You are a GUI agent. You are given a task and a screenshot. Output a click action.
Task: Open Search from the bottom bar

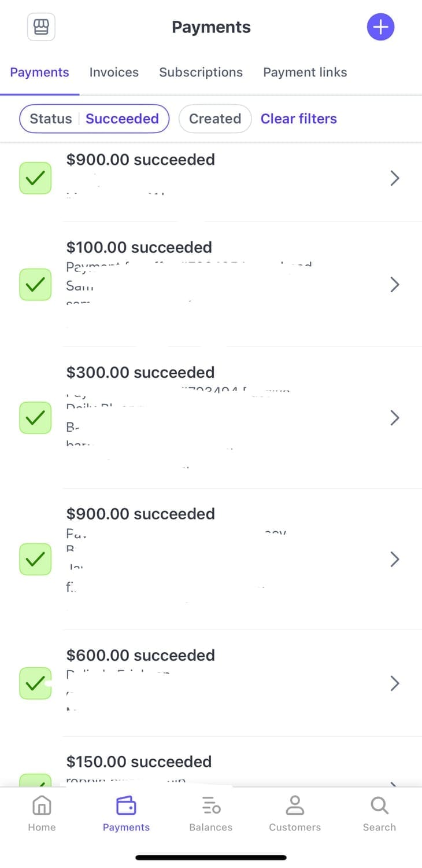point(379,814)
